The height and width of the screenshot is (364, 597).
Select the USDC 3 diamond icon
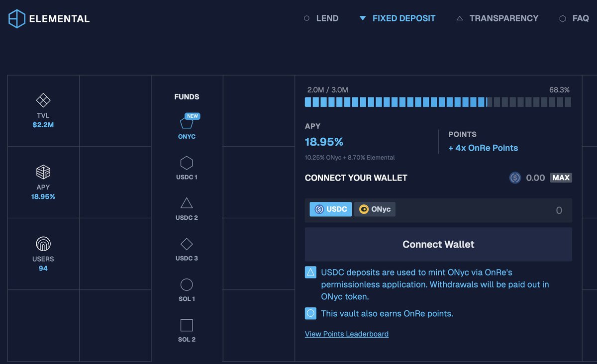(187, 244)
